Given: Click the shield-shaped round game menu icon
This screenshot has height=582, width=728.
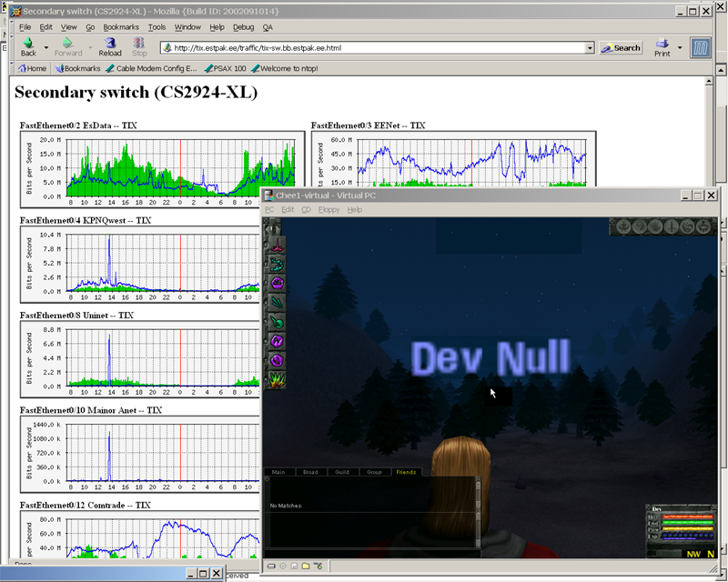Looking at the screenshot, I should [x=640, y=226].
